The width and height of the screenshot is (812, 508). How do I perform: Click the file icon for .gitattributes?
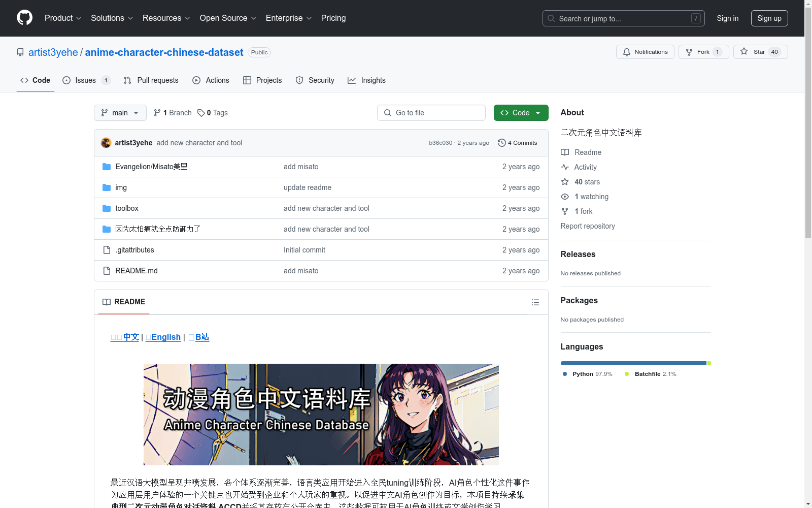[x=107, y=250]
